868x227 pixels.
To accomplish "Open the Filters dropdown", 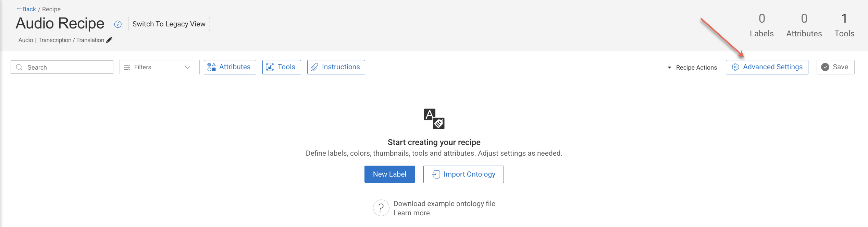I will 157,67.
